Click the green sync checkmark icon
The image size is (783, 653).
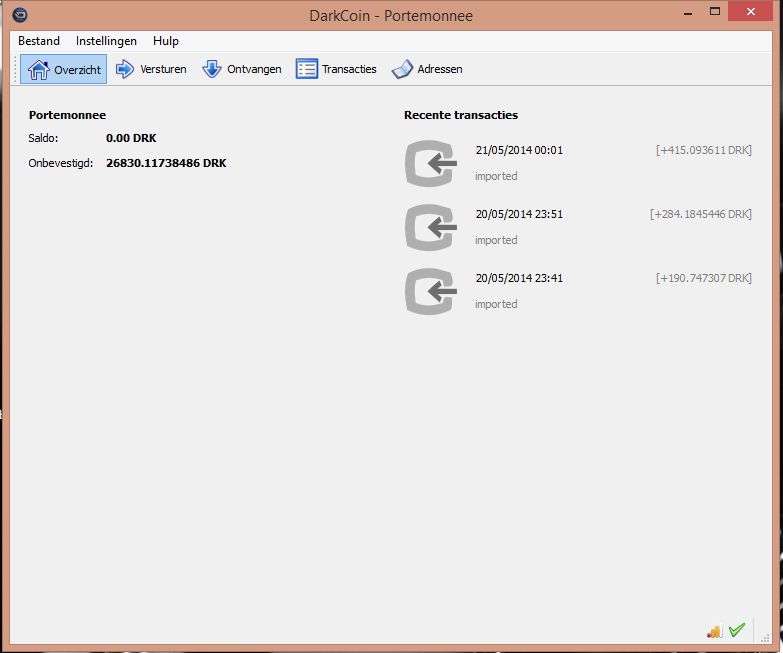coord(737,630)
